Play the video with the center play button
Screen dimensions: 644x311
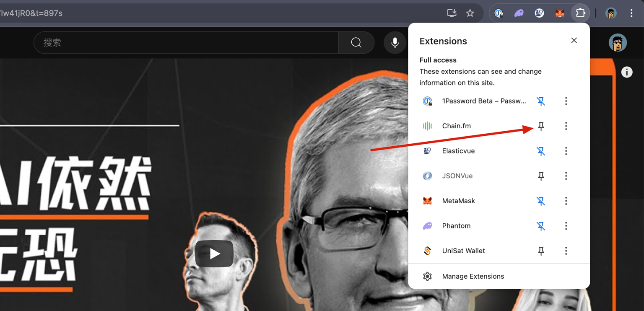coord(214,254)
